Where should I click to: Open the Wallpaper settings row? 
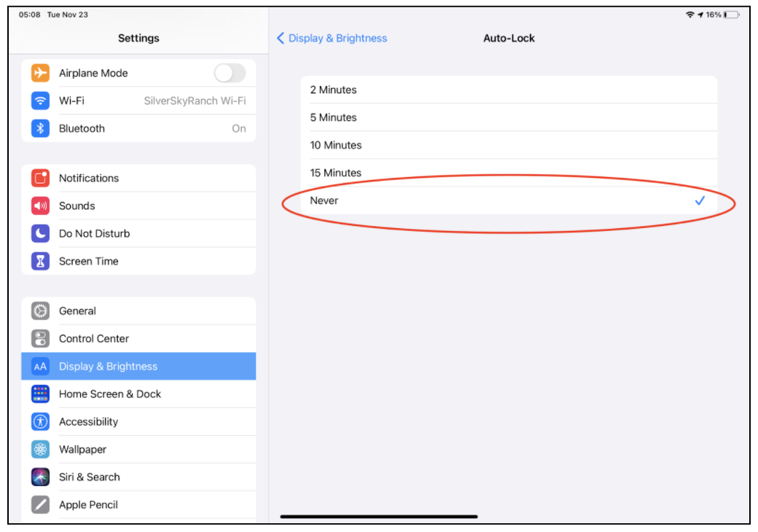tap(138, 449)
